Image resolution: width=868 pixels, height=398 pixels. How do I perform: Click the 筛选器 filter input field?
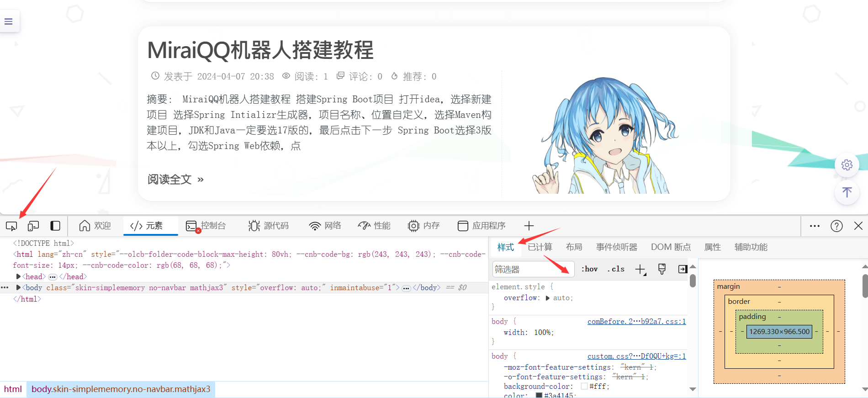pyautogui.click(x=533, y=269)
